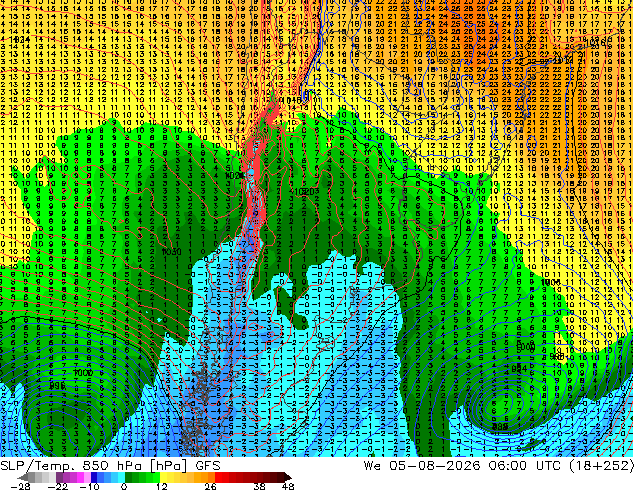Click the '(18+252)' forecast run label
This screenshot has height=490, width=634.
coord(601,466)
